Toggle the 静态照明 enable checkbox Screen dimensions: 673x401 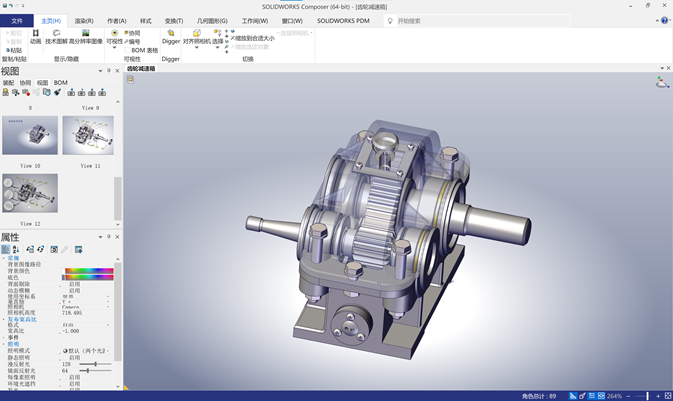point(65,357)
